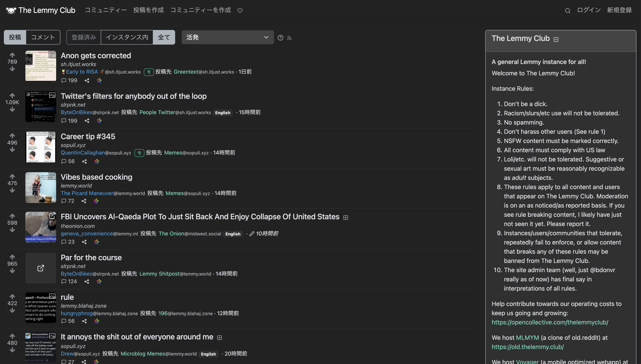Open 投稿を作成 in the navbar
This screenshot has height=364, width=641.
[x=149, y=10]
